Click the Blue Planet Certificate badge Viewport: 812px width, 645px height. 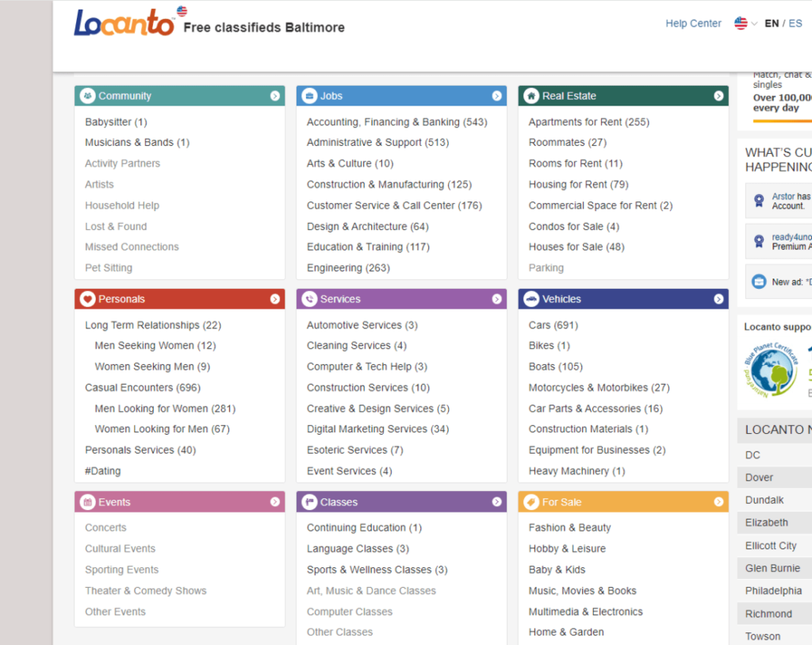click(x=770, y=370)
